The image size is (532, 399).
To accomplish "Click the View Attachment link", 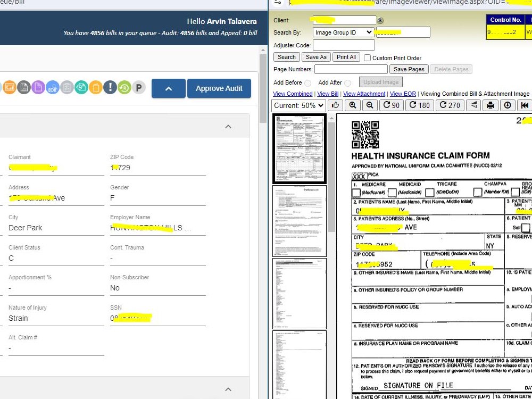I will 364,94.
